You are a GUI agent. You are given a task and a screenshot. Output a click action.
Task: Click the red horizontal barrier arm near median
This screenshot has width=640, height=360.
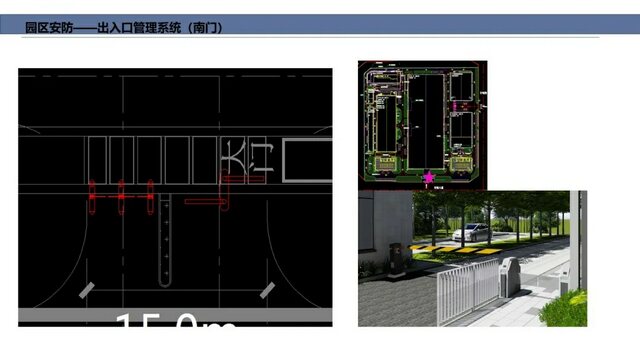[205, 202]
